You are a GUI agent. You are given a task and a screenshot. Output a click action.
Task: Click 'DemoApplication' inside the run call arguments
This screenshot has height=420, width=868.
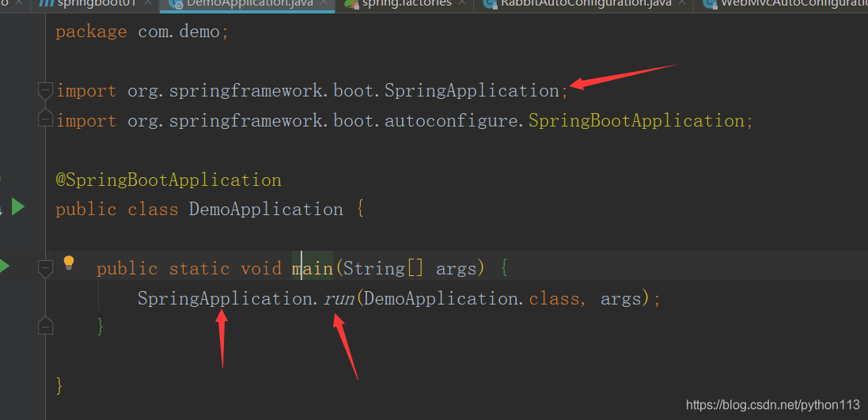(442, 299)
